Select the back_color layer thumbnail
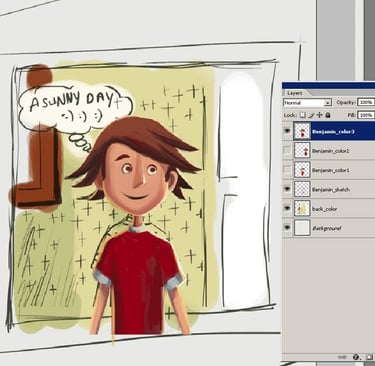Screen dimensions: 375x366 point(302,208)
